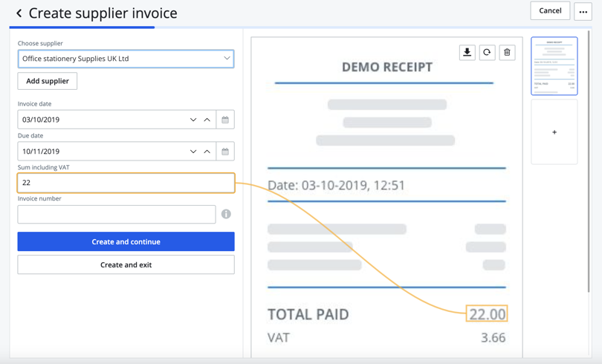Image resolution: width=602 pixels, height=364 pixels.
Task: Click Create and continue
Action: 126,241
